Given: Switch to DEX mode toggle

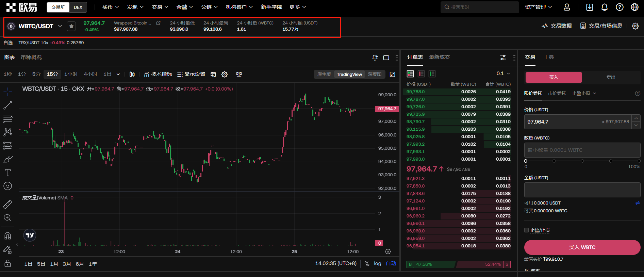Looking at the screenshot, I should pyautogui.click(x=78, y=7).
